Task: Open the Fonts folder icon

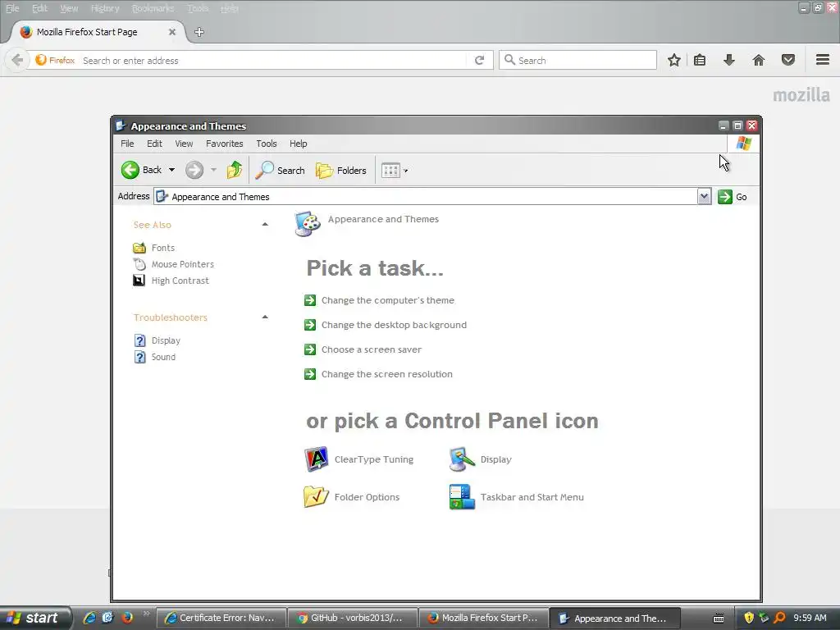Action: pos(139,248)
